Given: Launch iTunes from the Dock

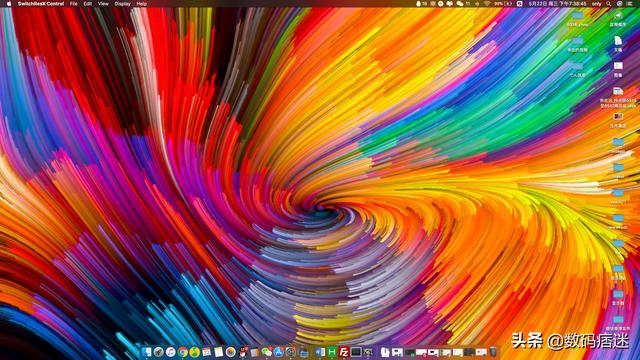Looking at the screenshot, I should pos(171,352).
